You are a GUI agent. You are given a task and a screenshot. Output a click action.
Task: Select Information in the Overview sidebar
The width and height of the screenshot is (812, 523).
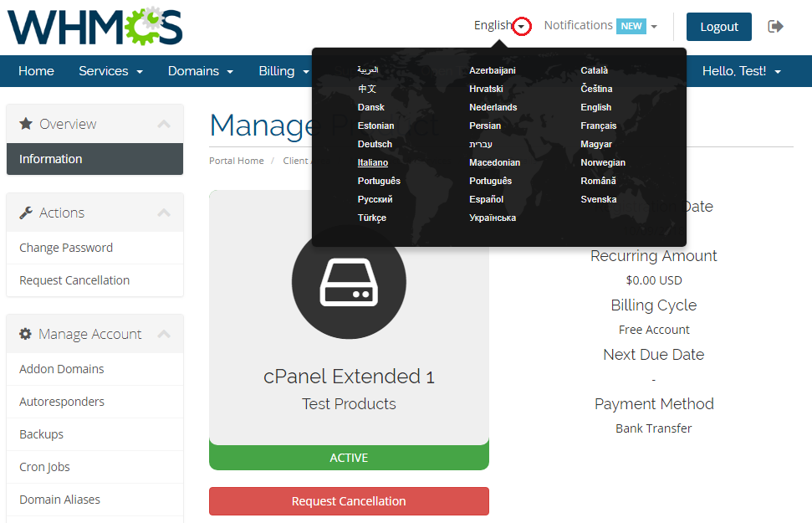point(94,159)
